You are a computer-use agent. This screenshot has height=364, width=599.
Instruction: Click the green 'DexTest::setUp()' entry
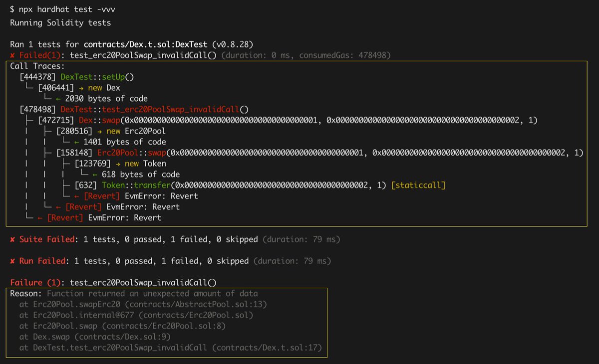click(97, 77)
